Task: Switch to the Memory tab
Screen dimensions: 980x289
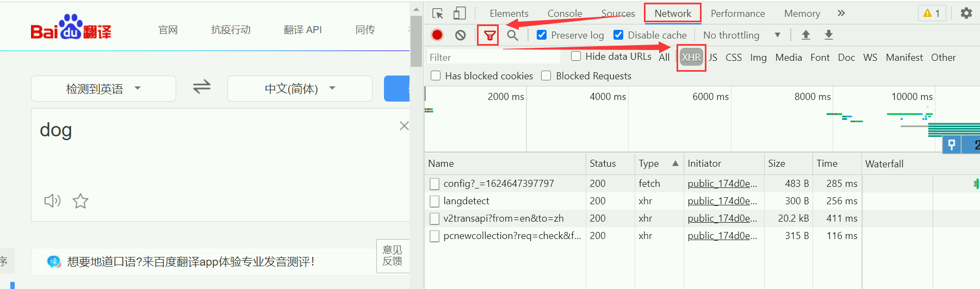Action: pyautogui.click(x=802, y=14)
